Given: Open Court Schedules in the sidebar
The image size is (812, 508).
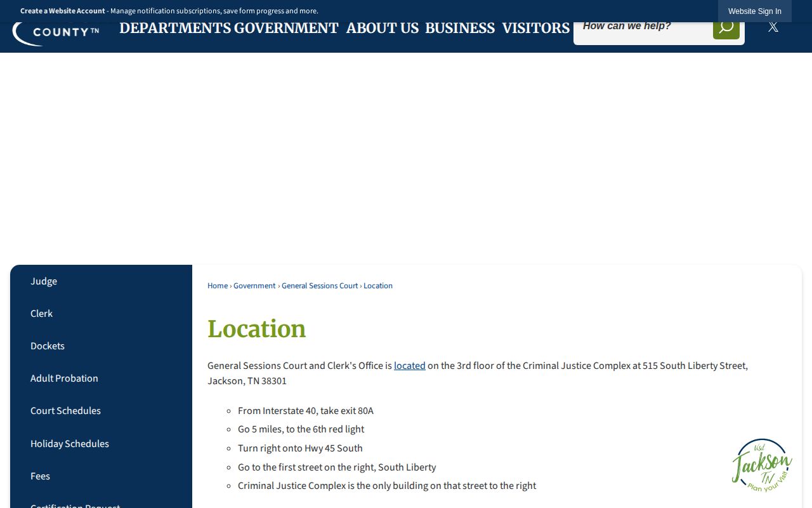Looking at the screenshot, I should click(x=65, y=411).
